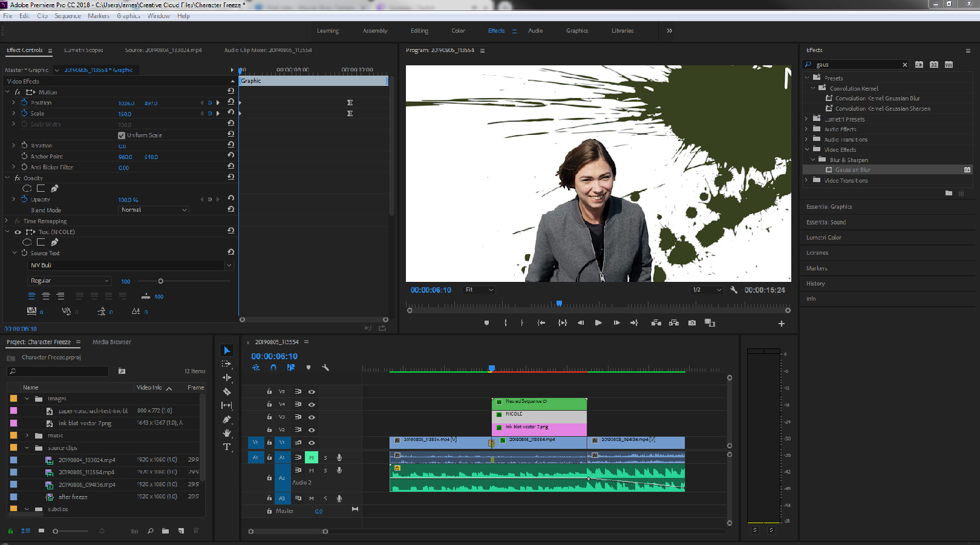Viewport: 980px width, 545px height.
Task: Toggle mute on audio track A1
Action: click(312, 457)
